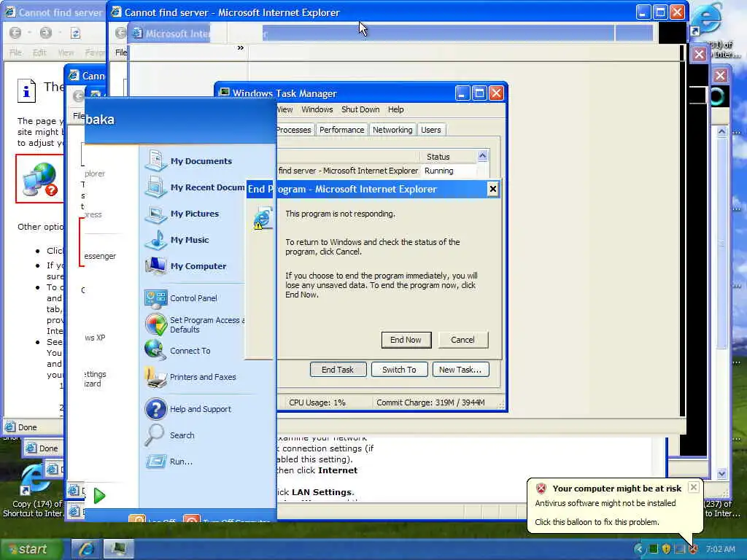Screen dimensions: 747x560
Task: Click the network monitor tray icon
Action: click(x=680, y=549)
